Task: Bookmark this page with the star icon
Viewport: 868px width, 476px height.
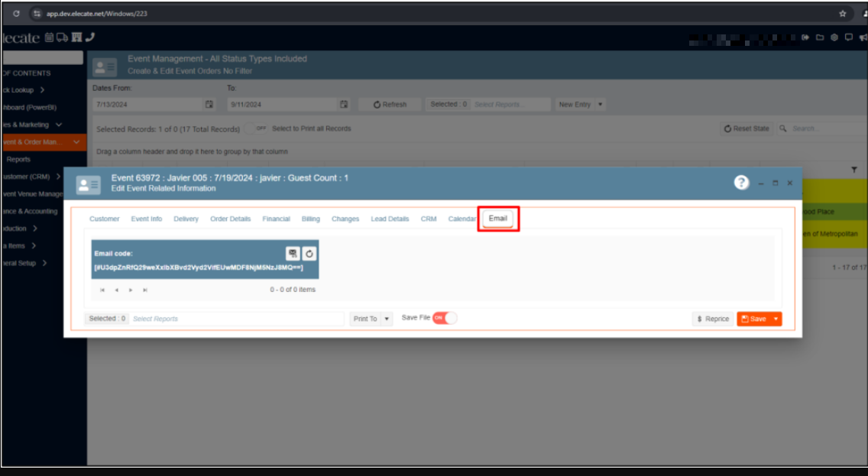Action: [842, 14]
